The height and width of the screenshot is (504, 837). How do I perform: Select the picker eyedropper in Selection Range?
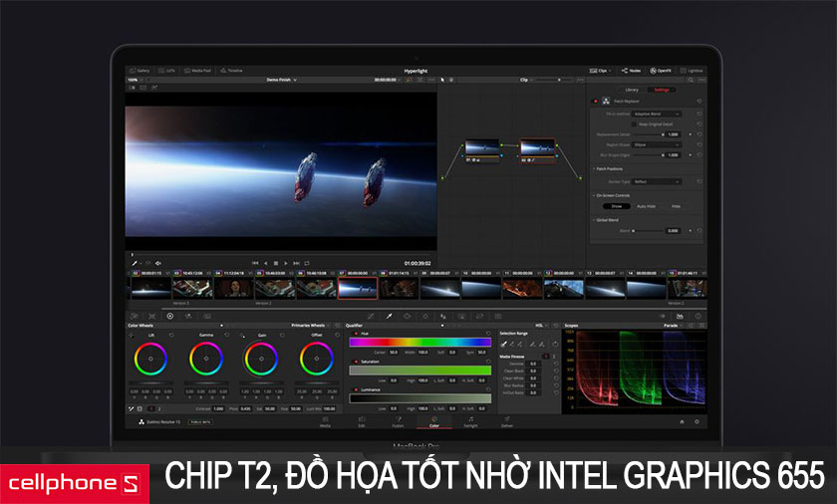pos(503,344)
